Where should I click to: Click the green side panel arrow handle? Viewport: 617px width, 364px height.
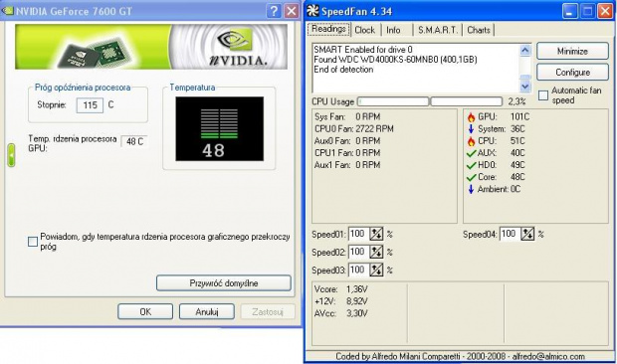tap(11, 155)
